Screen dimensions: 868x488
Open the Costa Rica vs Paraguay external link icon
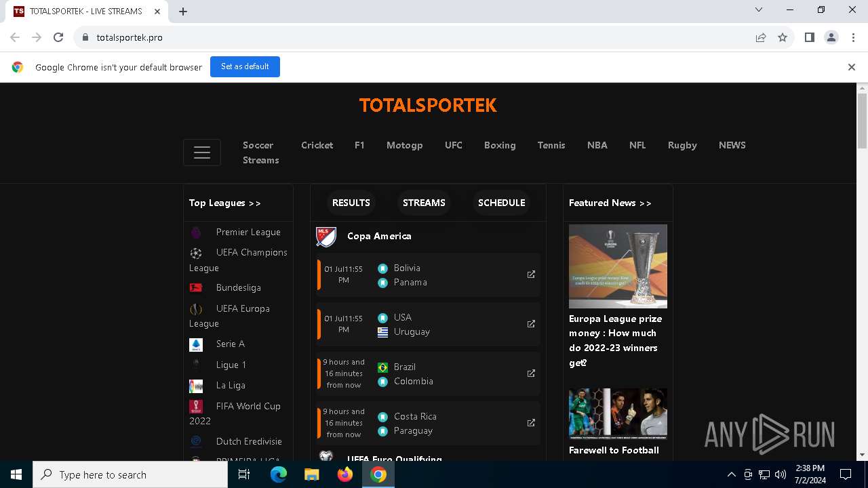(531, 423)
